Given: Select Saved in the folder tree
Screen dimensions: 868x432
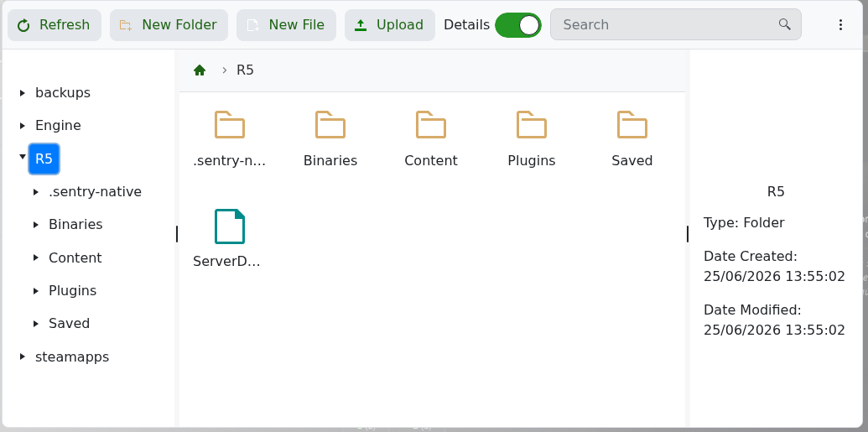Looking at the screenshot, I should tap(70, 324).
